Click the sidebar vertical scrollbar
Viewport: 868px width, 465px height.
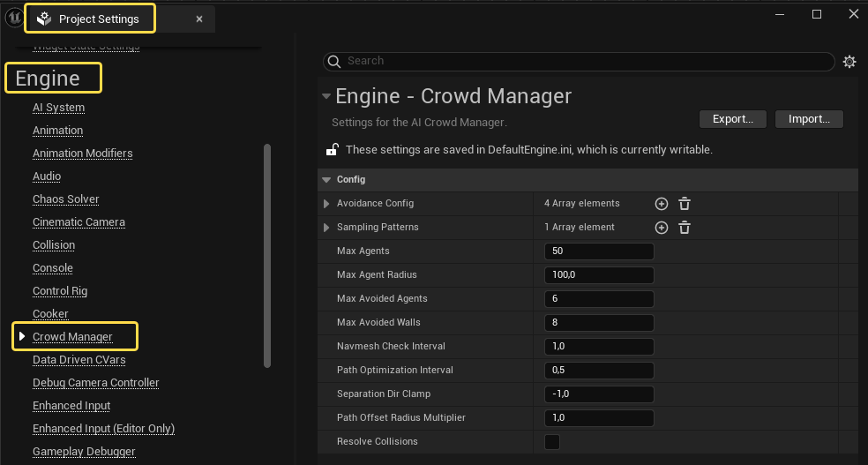[267, 256]
